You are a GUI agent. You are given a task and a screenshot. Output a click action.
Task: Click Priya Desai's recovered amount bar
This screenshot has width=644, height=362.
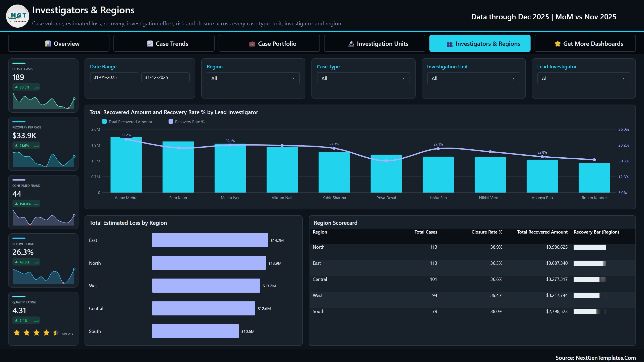pos(386,174)
